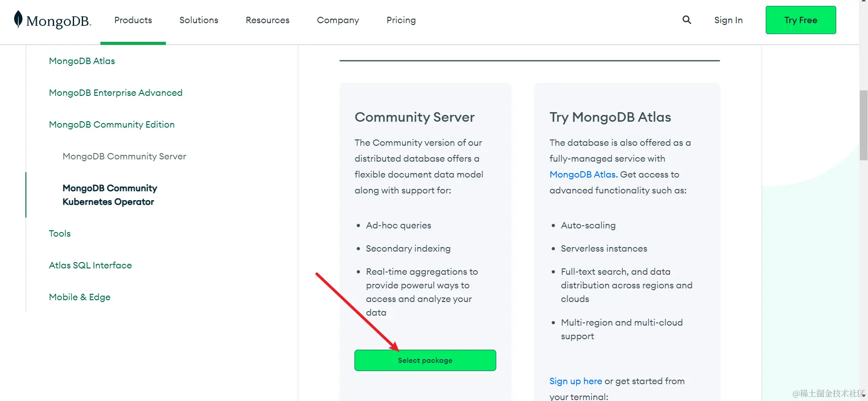The image size is (868, 401).
Task: Open the site search magnifier icon
Action: click(x=687, y=20)
